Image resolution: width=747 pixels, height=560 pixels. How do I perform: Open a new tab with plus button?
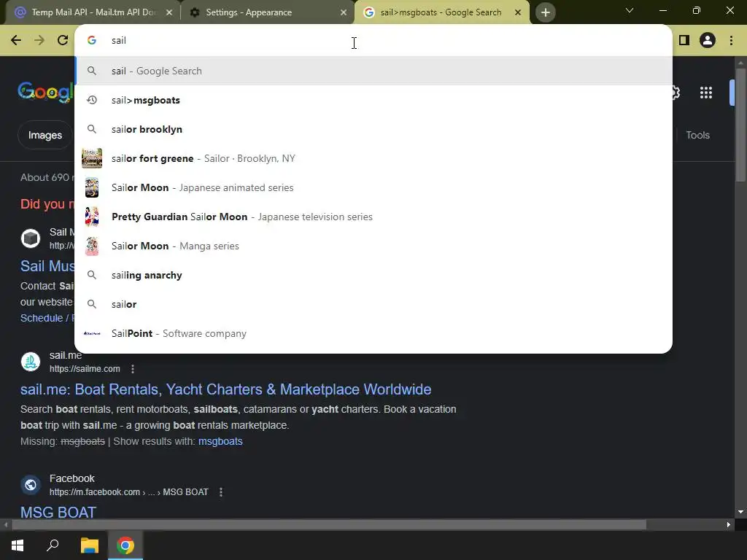click(x=546, y=12)
